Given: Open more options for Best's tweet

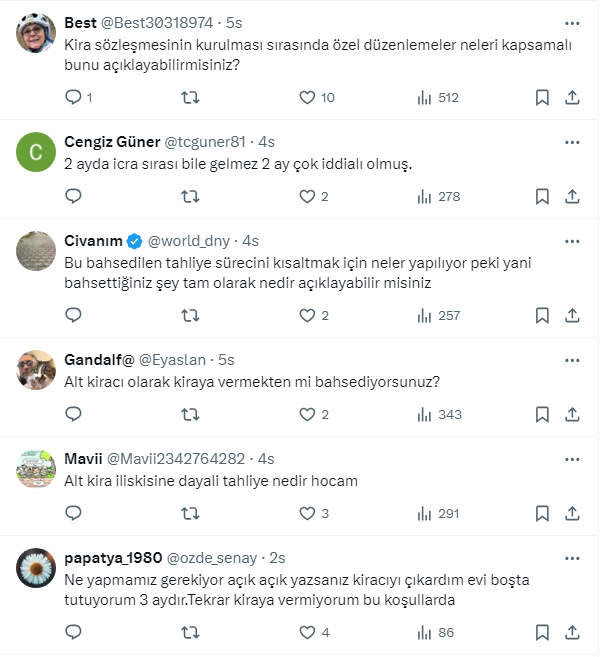Looking at the screenshot, I should click(572, 23).
